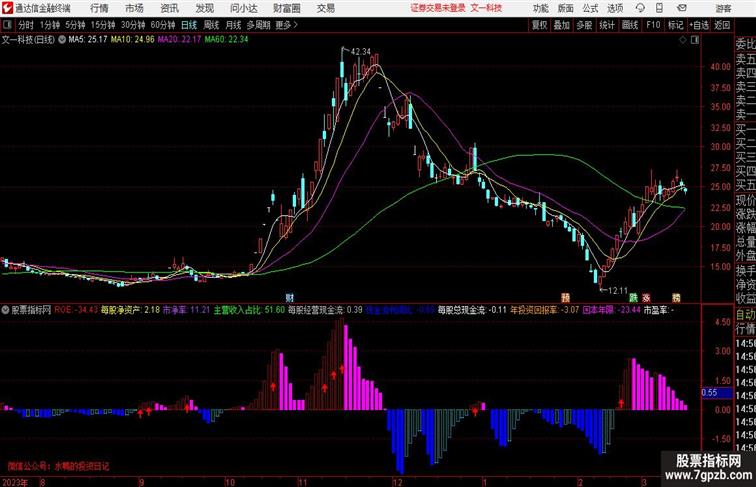Switch to the 分时 period tab
Image resolution: width=756 pixels, height=487 pixels.
26,25
